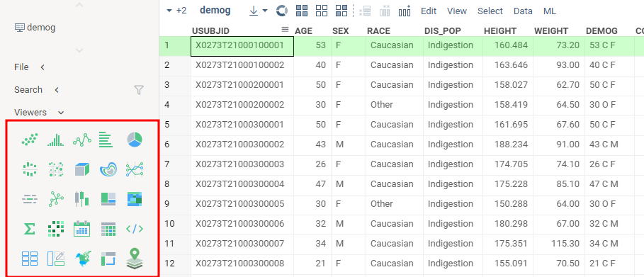Click the download arrow icon in toolbar

tap(254, 11)
